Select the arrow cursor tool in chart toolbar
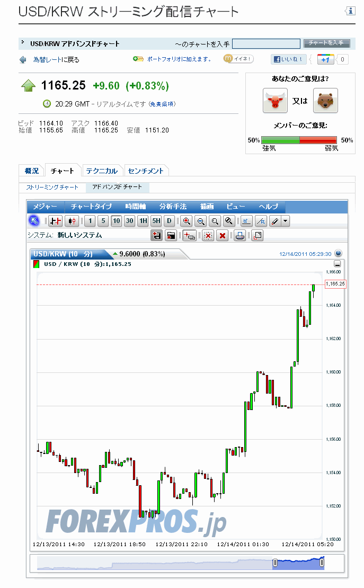The image size is (364, 588). 34,221
